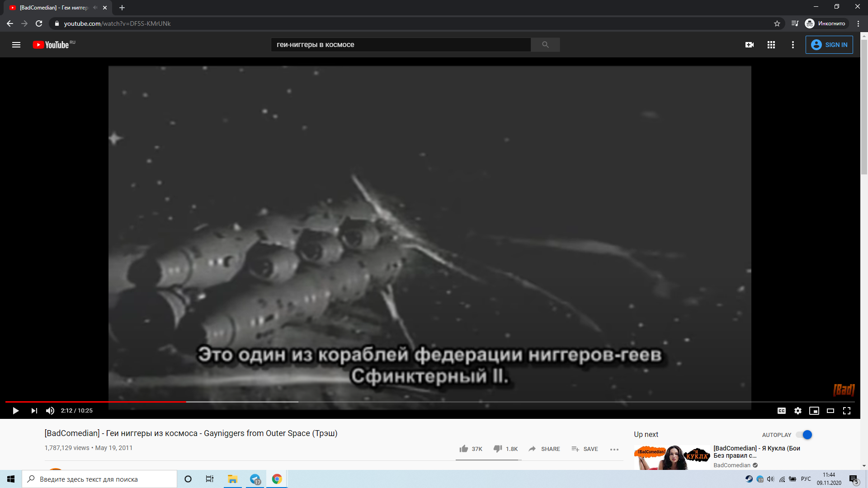Open the create video camera icon

pyautogui.click(x=750, y=45)
